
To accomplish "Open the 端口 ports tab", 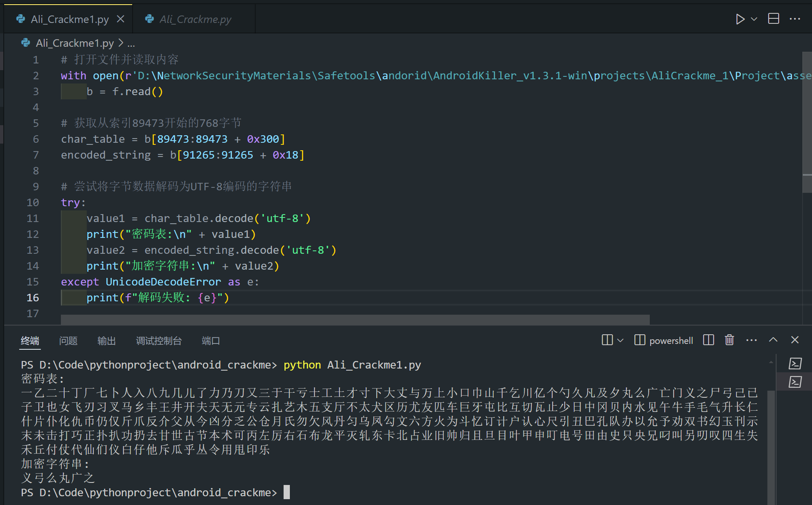I will (x=211, y=341).
